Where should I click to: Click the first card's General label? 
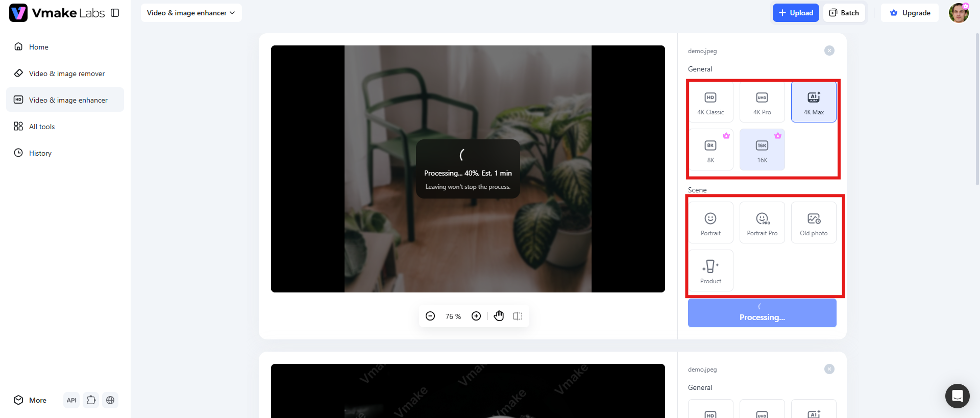[700, 69]
